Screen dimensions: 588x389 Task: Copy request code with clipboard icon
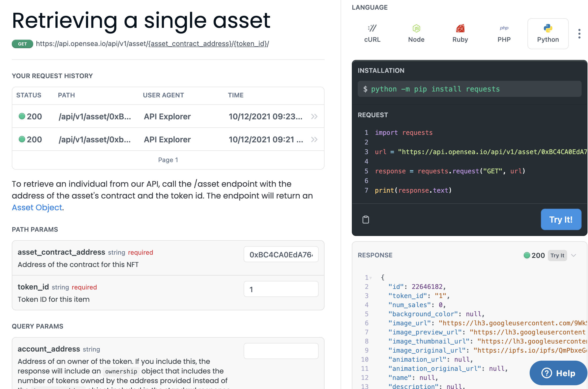pyautogui.click(x=365, y=220)
